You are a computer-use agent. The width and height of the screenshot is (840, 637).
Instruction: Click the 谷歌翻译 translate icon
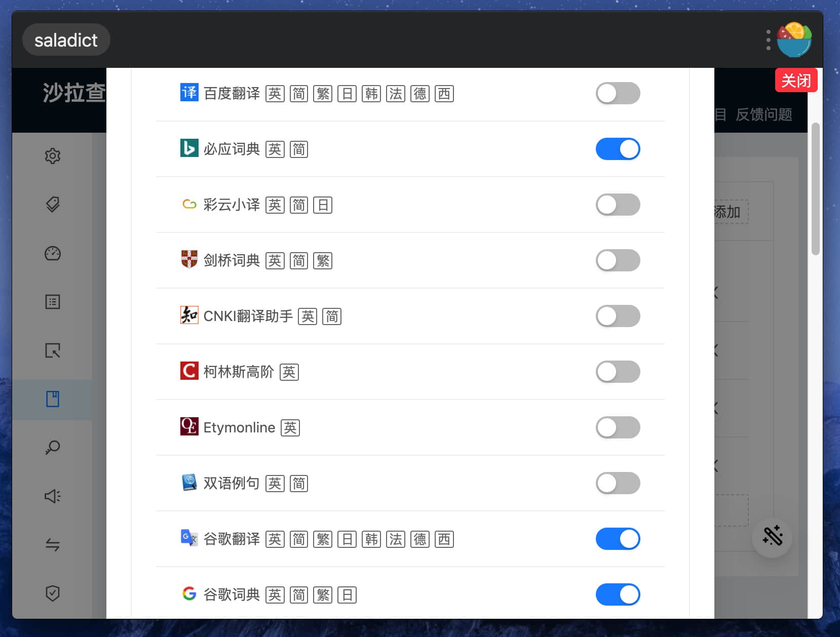point(189,538)
